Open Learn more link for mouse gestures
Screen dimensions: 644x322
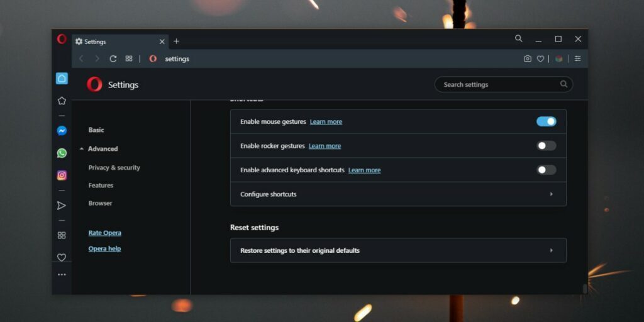326,122
